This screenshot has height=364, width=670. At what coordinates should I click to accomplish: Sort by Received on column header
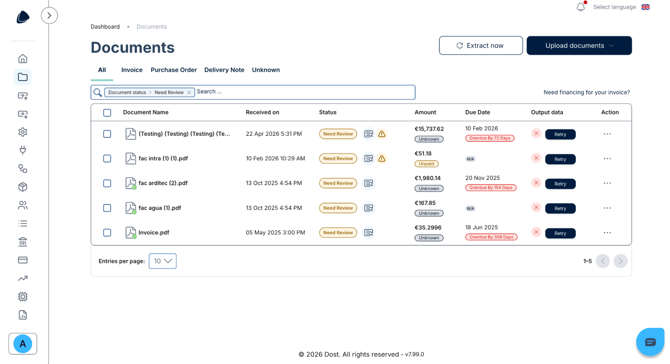coord(262,112)
